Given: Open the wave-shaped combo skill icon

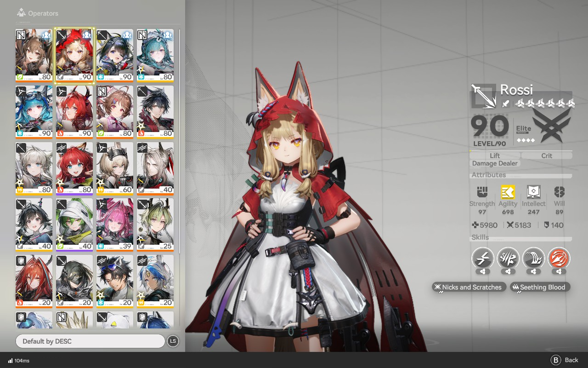Looking at the screenshot, I should click(x=533, y=259).
